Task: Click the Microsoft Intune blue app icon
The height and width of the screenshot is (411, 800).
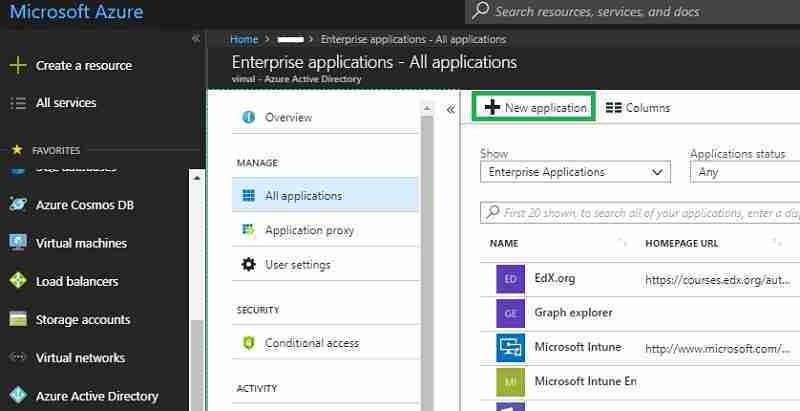Action: pos(510,347)
